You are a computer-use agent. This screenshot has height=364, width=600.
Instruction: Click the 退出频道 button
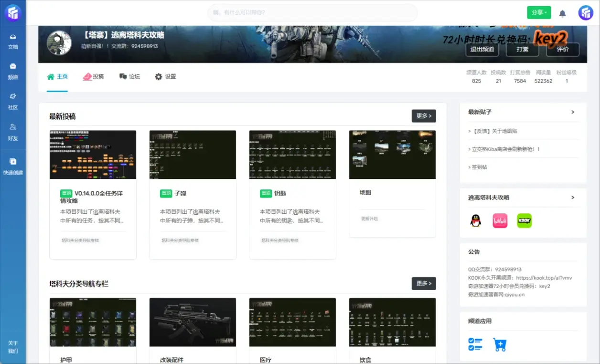coord(482,50)
